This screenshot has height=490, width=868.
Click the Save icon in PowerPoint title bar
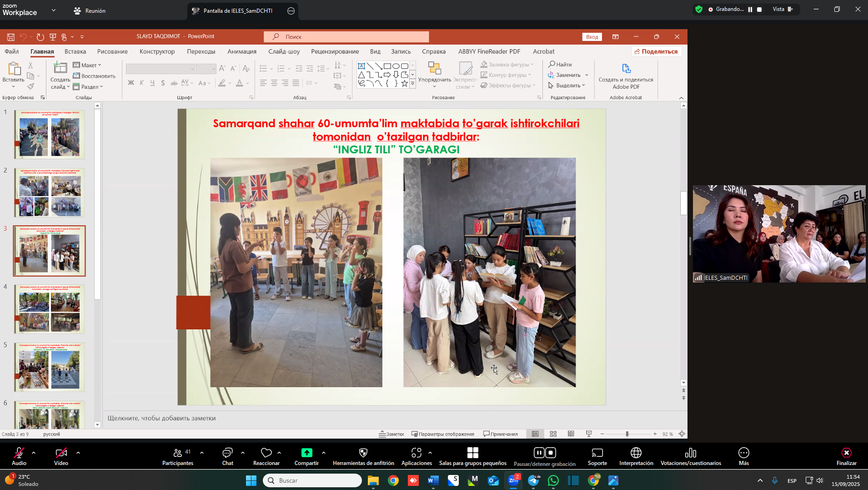click(10, 37)
